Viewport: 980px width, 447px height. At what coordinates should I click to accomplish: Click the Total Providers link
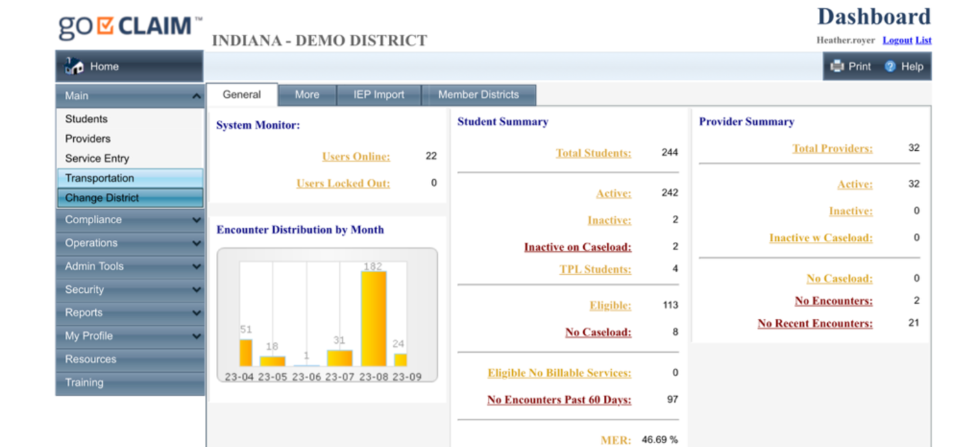pos(834,148)
